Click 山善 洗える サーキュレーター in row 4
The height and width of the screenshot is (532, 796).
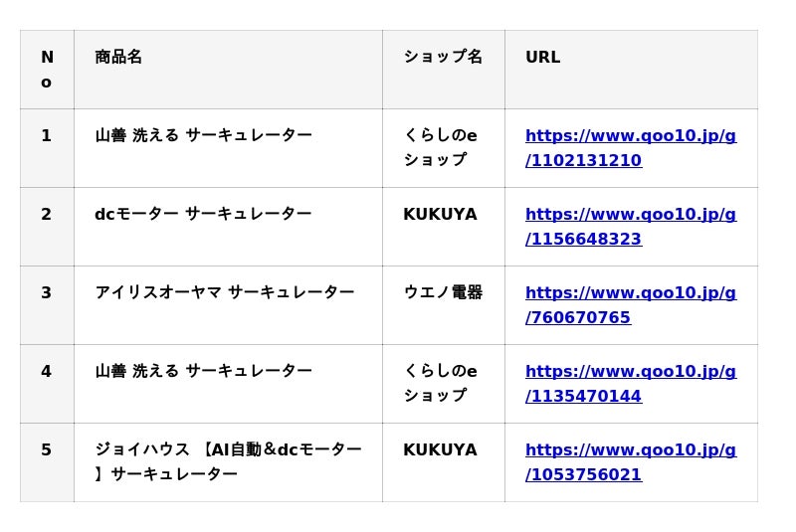pyautogui.click(x=203, y=372)
